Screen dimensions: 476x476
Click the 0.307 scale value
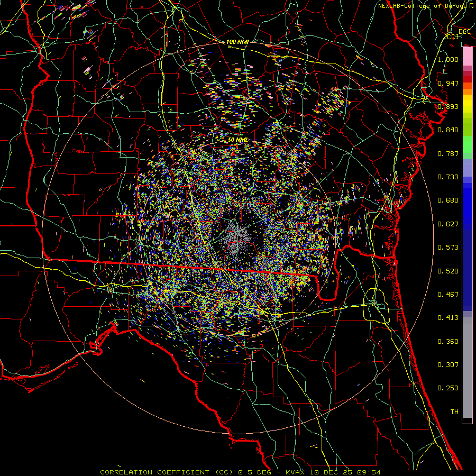(x=448, y=364)
